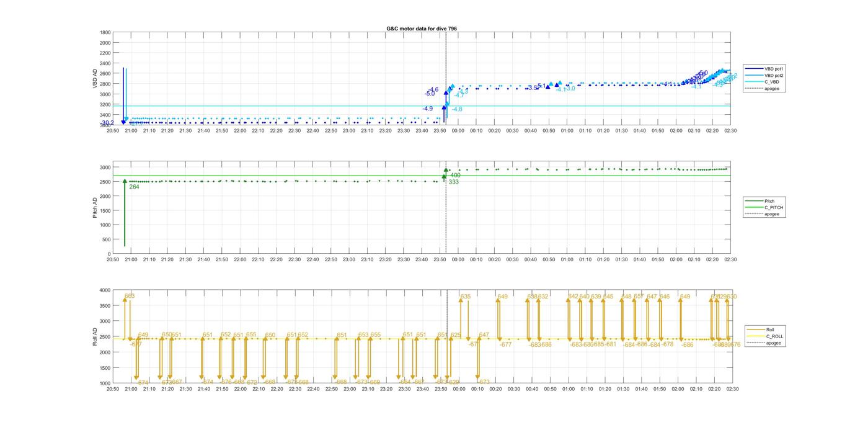Click the "1500" y-axis tick in Roll plot
The height and width of the screenshot is (430, 868).
(x=105, y=367)
